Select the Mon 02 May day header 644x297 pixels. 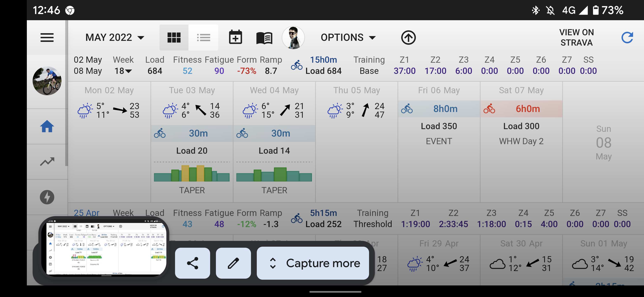pyautogui.click(x=109, y=90)
